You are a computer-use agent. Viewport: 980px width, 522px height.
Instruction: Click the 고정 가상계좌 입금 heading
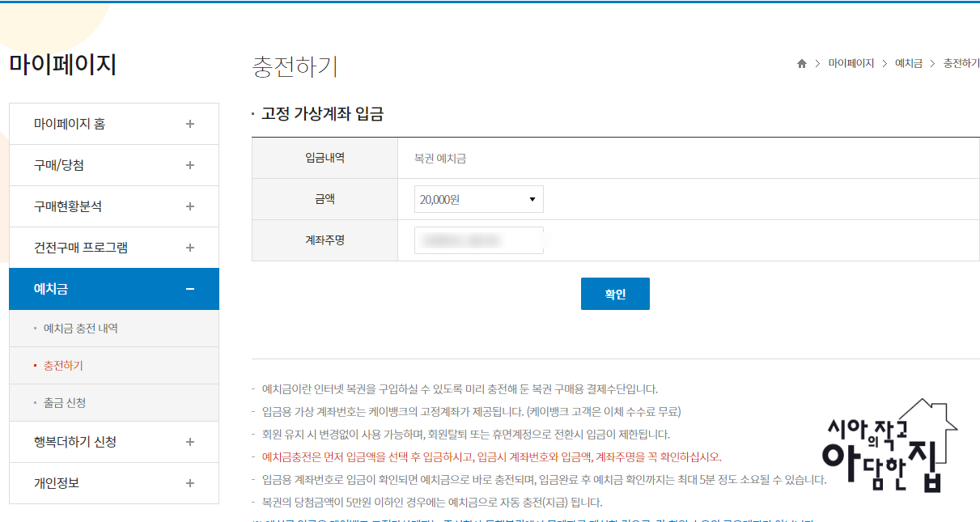(322, 114)
